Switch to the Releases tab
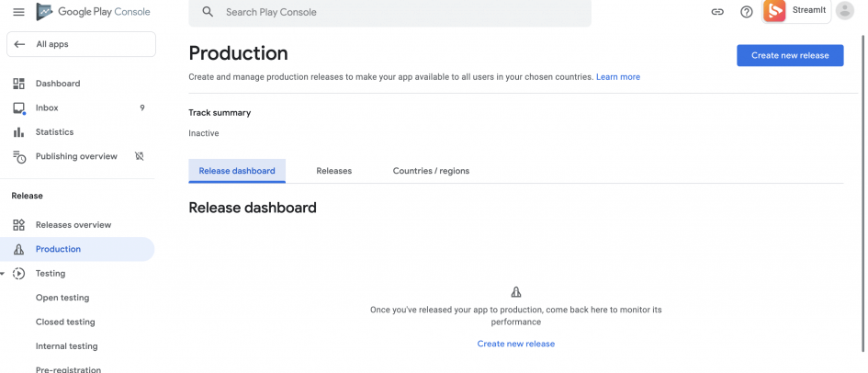 coord(333,171)
